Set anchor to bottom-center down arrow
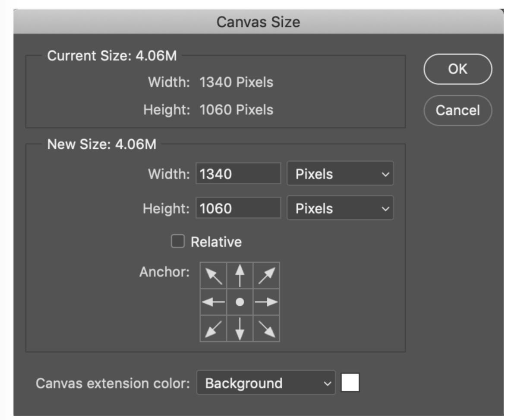The height and width of the screenshot is (420, 511). (x=240, y=329)
